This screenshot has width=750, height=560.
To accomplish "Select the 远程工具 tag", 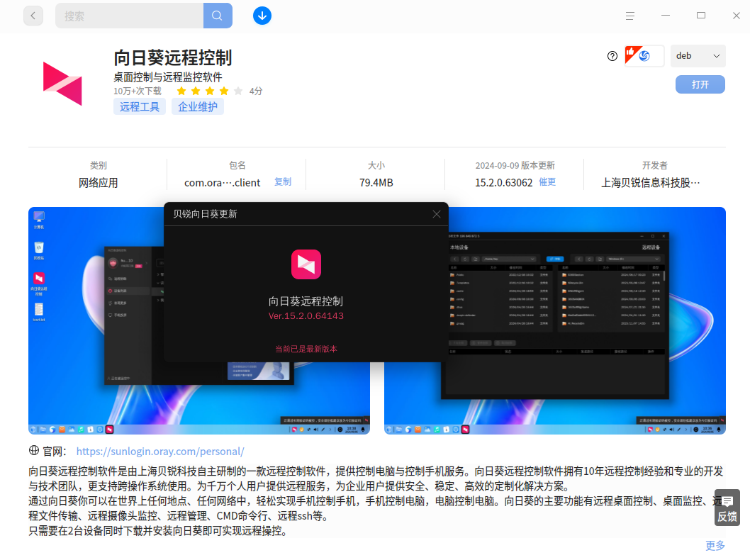I will [x=139, y=106].
